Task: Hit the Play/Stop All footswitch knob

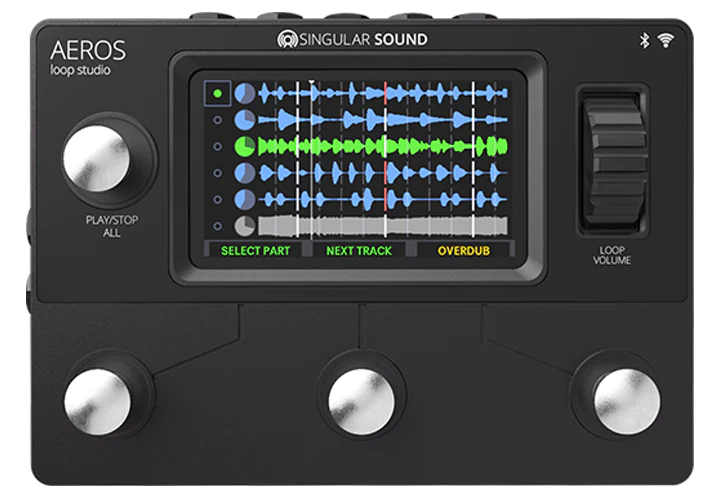Action: [x=96, y=159]
